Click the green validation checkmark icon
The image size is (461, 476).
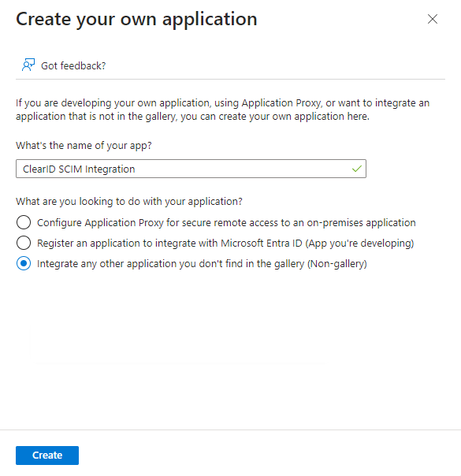click(357, 169)
